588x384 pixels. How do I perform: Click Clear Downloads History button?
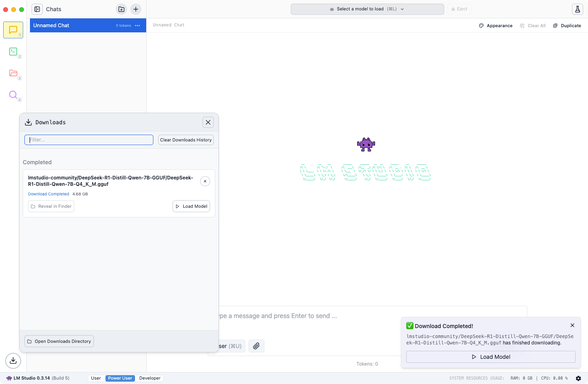pyautogui.click(x=186, y=140)
